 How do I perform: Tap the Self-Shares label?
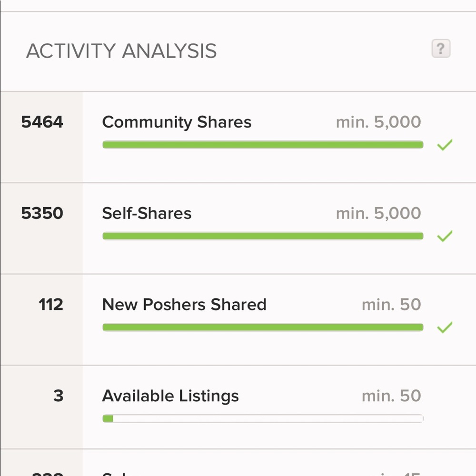point(147,213)
